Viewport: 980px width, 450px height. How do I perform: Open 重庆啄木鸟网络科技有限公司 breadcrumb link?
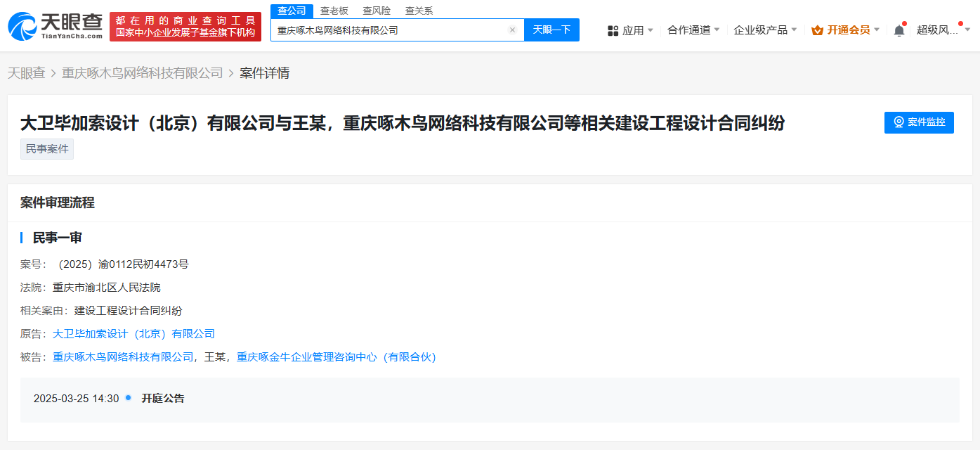[143, 73]
